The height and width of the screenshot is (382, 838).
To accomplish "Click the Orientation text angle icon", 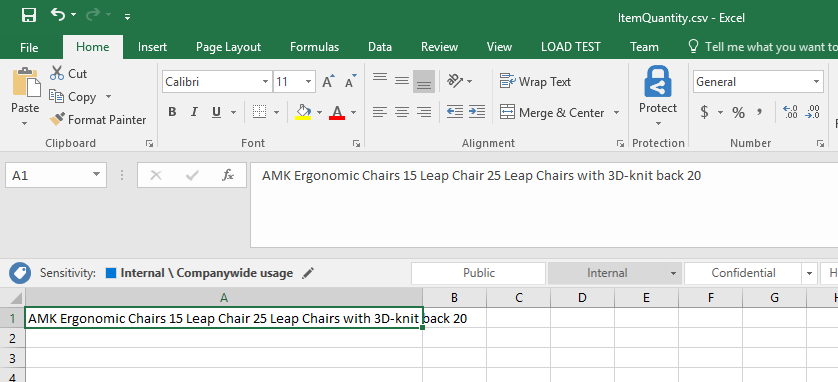I will pos(455,81).
